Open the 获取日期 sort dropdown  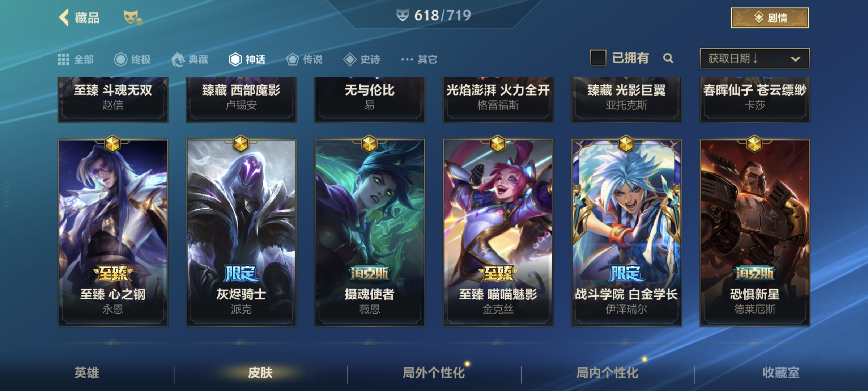click(x=755, y=58)
